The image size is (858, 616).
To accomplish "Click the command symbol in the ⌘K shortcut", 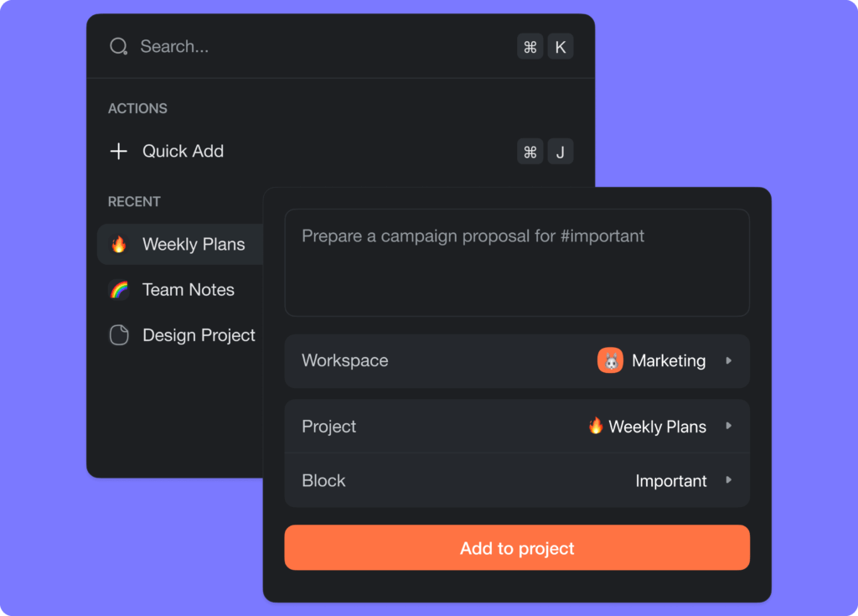I will coord(530,46).
